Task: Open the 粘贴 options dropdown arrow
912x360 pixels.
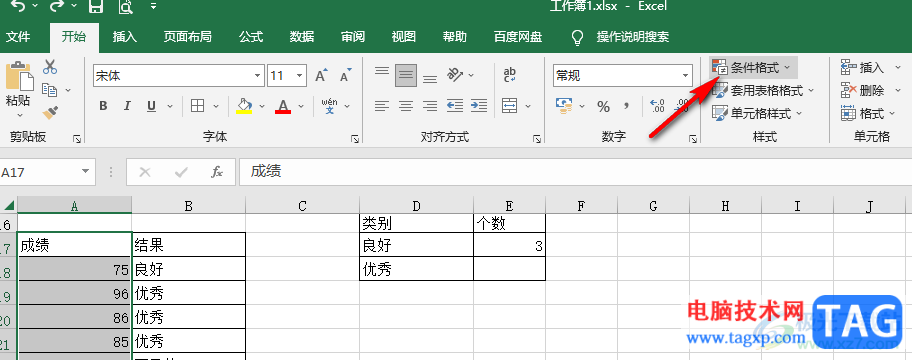Action: click(x=19, y=114)
